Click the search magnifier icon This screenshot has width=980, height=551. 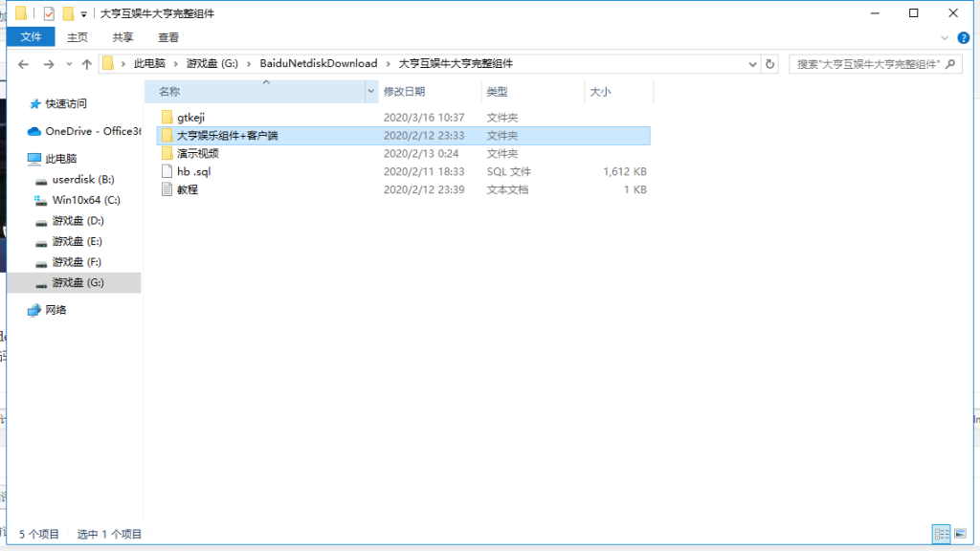click(x=950, y=64)
